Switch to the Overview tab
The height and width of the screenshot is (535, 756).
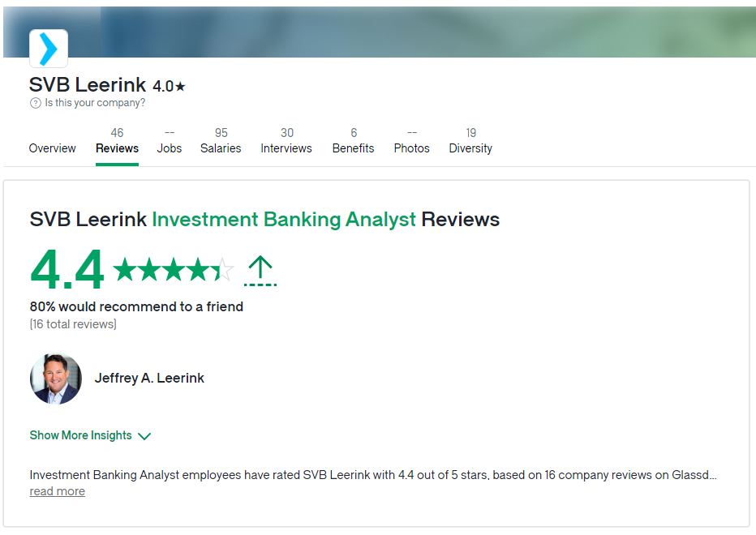pyautogui.click(x=52, y=148)
